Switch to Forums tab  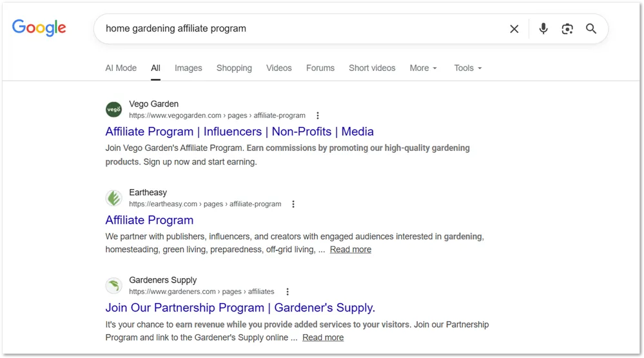point(320,68)
